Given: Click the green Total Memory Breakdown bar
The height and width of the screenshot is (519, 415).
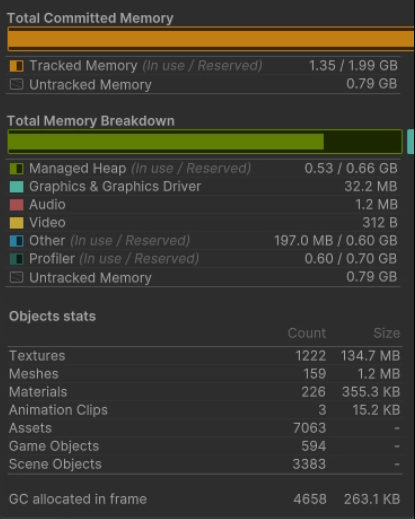Looking at the screenshot, I should click(x=205, y=142).
